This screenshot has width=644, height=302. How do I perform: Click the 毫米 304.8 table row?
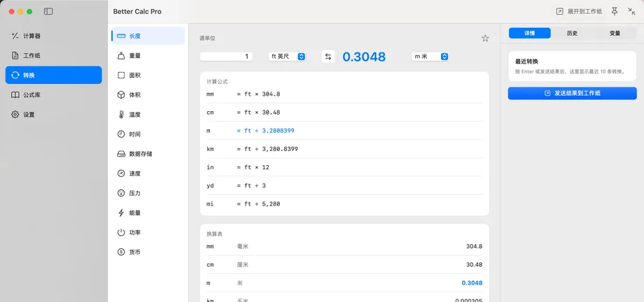344,247
